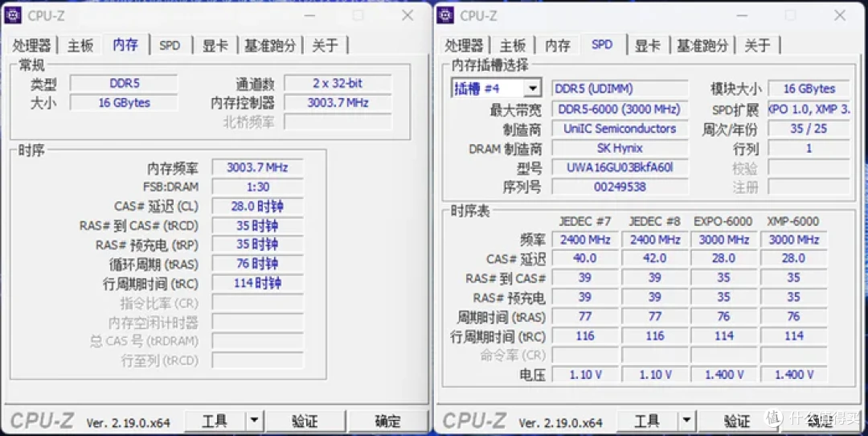Viewport: 868px width, 436px height.
Task: Open the 处理器 tab in the left window
Action: click(x=32, y=45)
